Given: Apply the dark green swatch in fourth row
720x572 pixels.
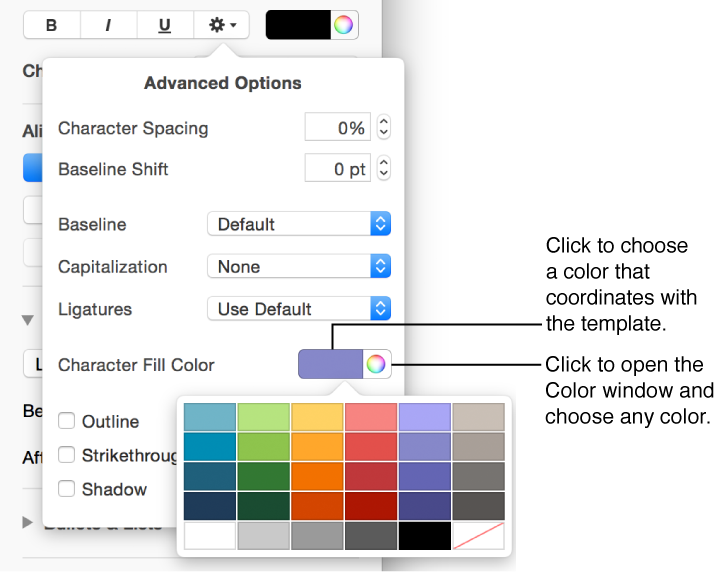Looking at the screenshot, I should coord(264,506).
